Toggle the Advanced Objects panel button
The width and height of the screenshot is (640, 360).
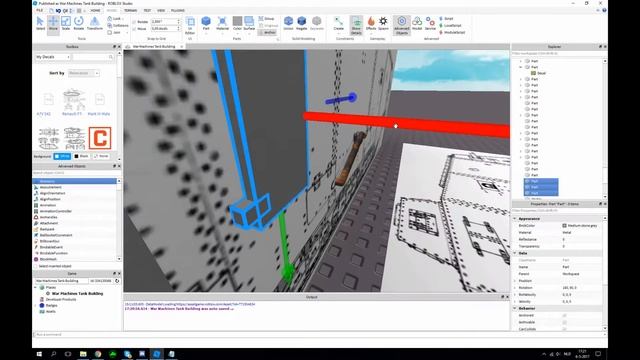[402, 25]
